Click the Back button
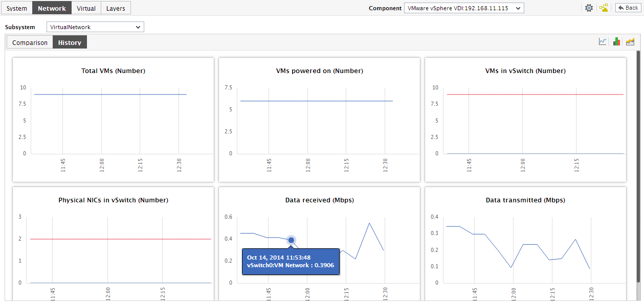The image size is (644, 303). click(x=627, y=8)
